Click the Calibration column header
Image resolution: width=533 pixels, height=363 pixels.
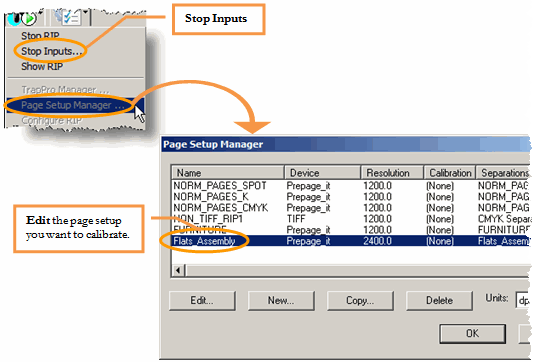point(450,173)
